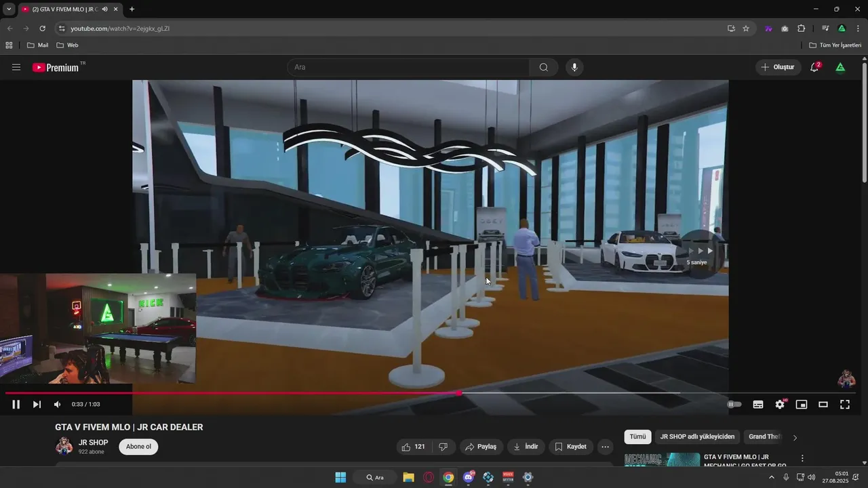Open the player settings gear

[780, 404]
